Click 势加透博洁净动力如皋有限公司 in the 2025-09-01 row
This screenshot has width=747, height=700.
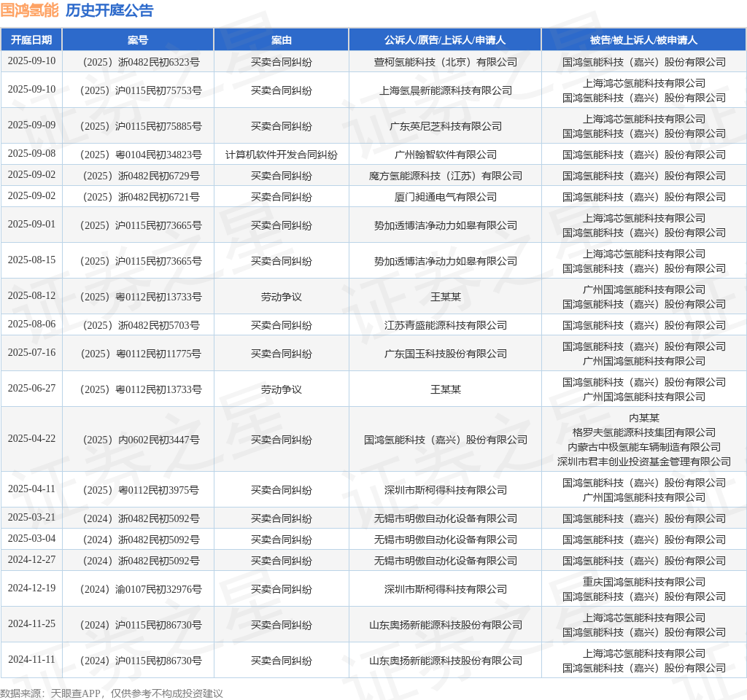[x=445, y=225]
